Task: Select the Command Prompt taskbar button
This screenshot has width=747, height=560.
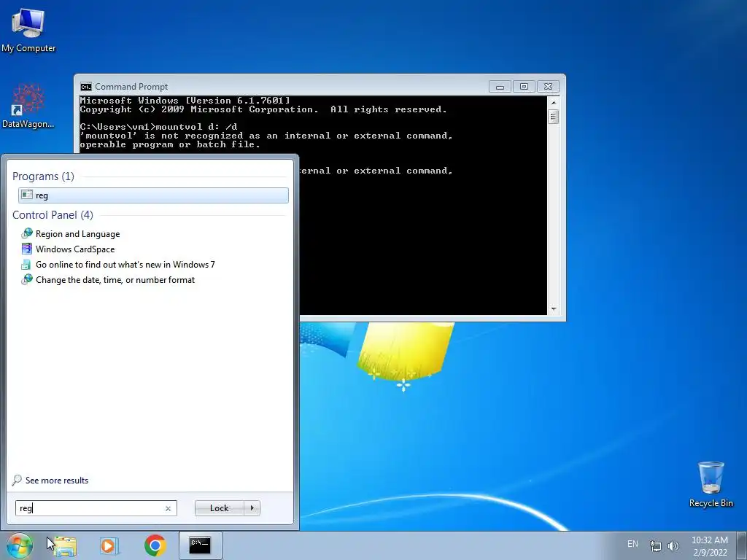Action: 200,545
